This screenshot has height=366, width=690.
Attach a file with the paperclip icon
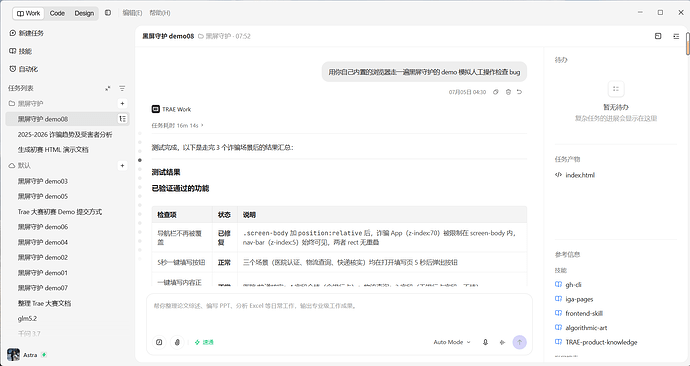pos(177,342)
